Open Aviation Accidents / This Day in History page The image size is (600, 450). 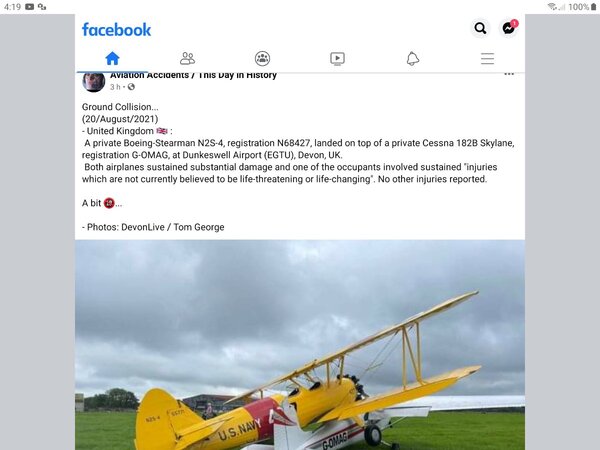click(193, 75)
